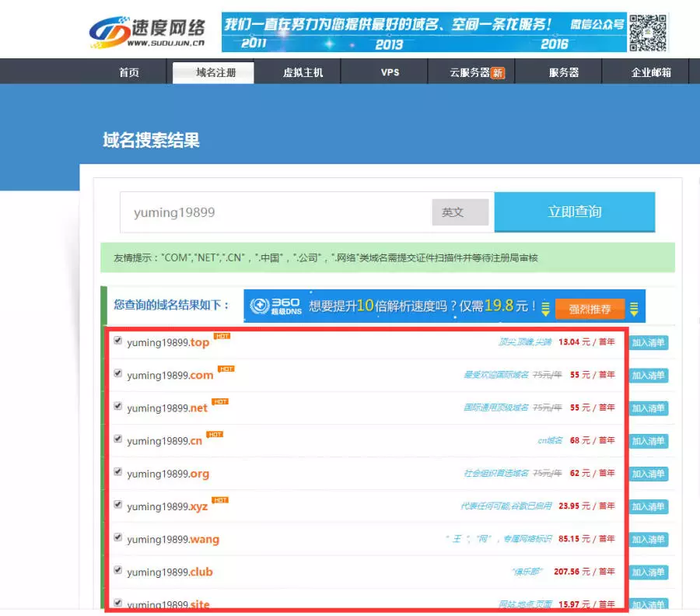Click the HOT badge beside yuming19899.com
Viewport: 700px width, 616px height.
pyautogui.click(x=226, y=369)
